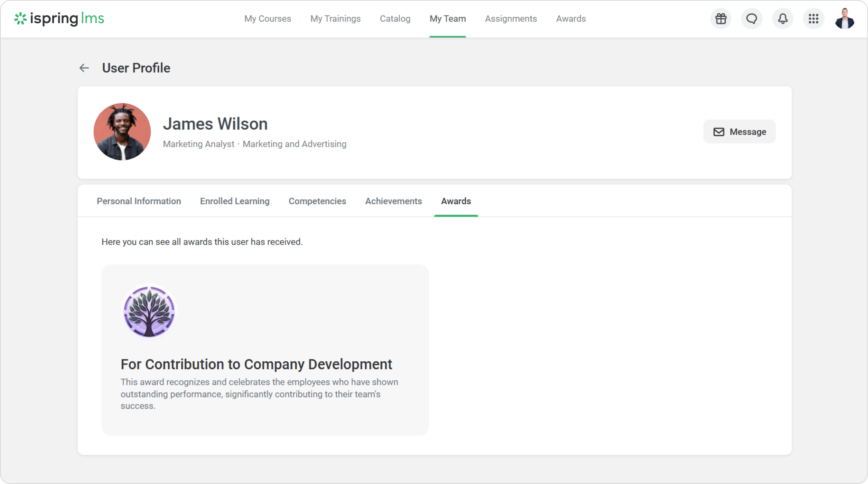Screen dimensions: 868x484
Task: Click the tree award badge icon
Action: point(149,312)
